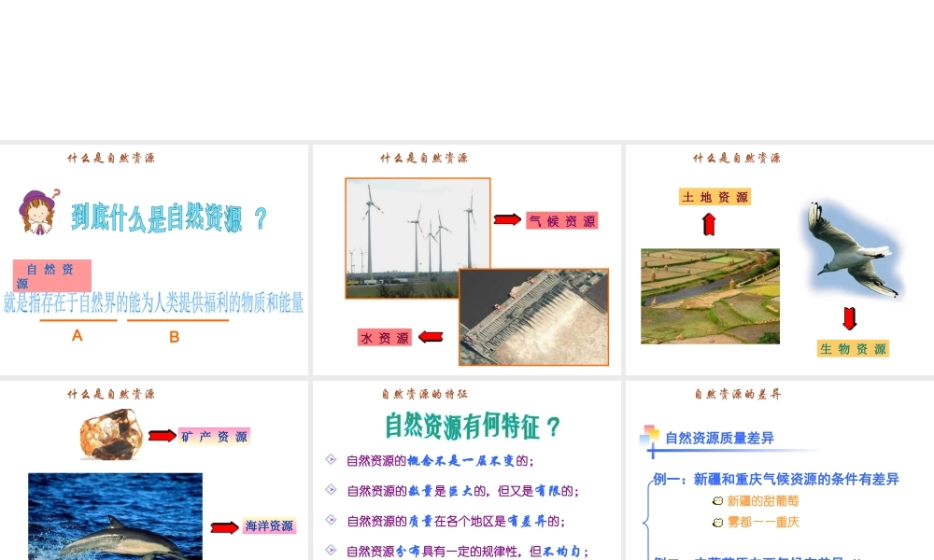Click the smiley bullet before 新疆的甜葡萄

tap(717, 501)
